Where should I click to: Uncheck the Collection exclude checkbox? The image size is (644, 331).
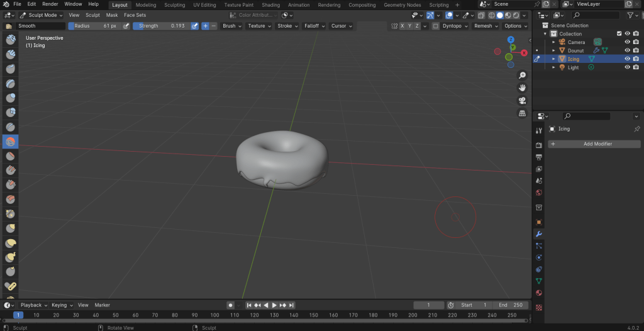[x=619, y=34]
